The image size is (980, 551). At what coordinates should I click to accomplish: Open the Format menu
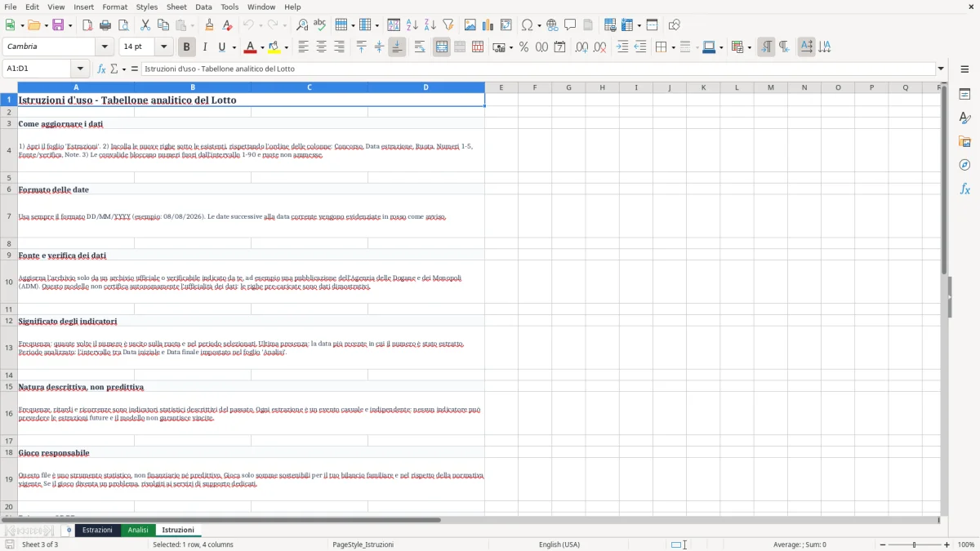[x=114, y=7]
